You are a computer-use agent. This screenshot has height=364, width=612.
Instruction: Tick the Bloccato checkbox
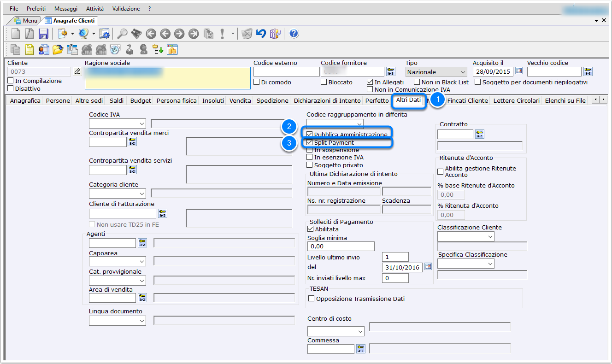pos(324,82)
